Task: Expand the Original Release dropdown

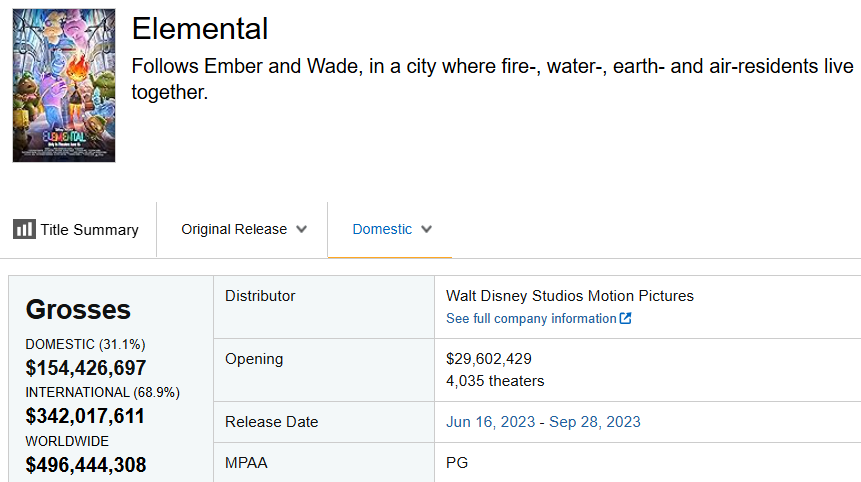Action: 244,229
